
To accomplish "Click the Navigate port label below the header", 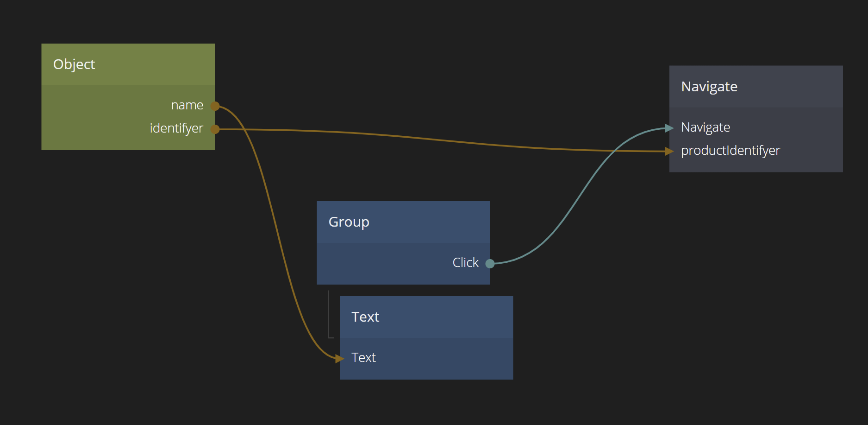I will coord(706,127).
